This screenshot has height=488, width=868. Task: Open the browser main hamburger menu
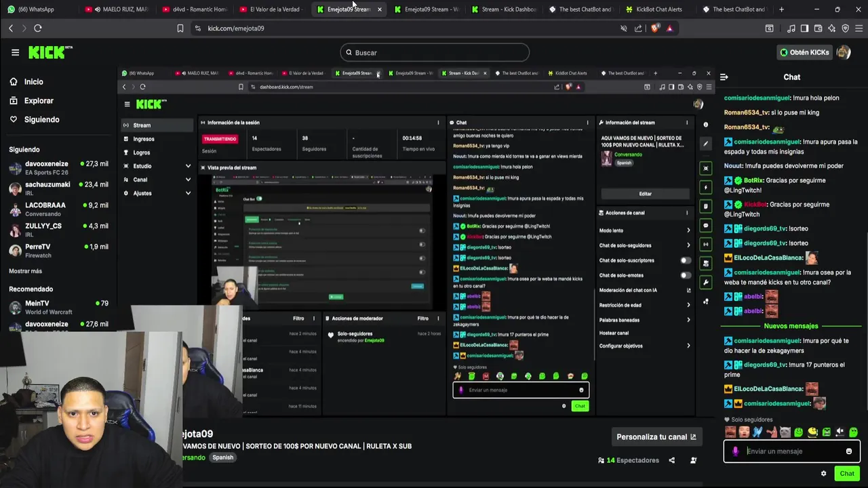point(858,28)
